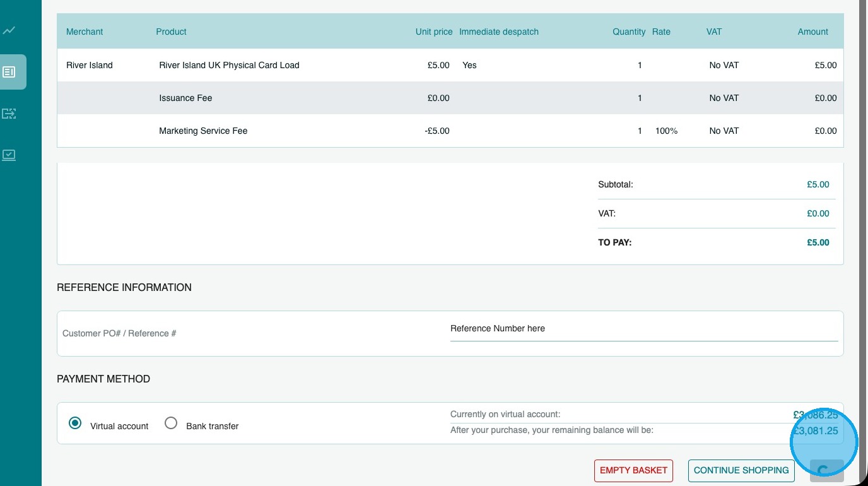Click the 100% rate cell
The image size is (868, 486).
[667, 131]
